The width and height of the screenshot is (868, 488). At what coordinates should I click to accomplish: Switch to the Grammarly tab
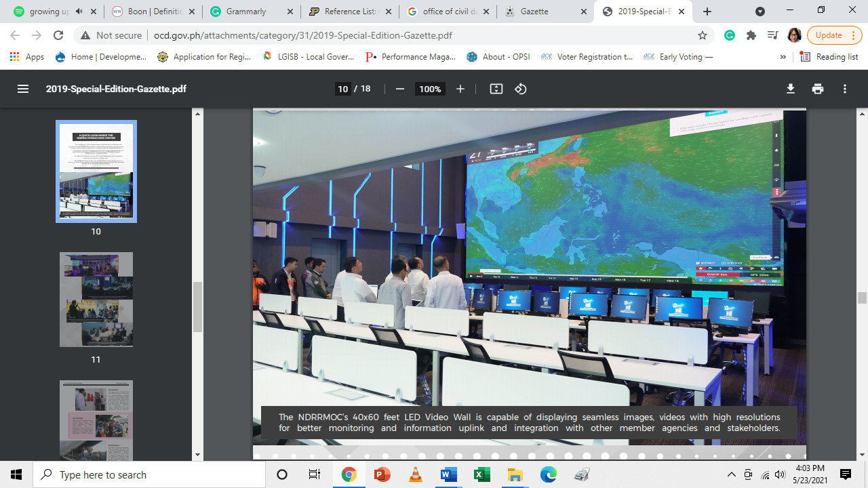click(251, 12)
